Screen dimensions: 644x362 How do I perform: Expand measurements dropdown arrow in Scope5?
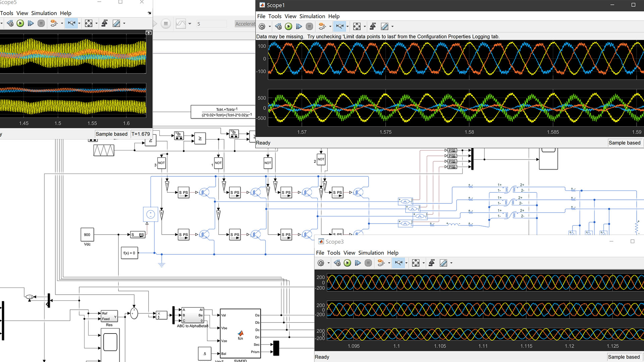click(x=124, y=23)
